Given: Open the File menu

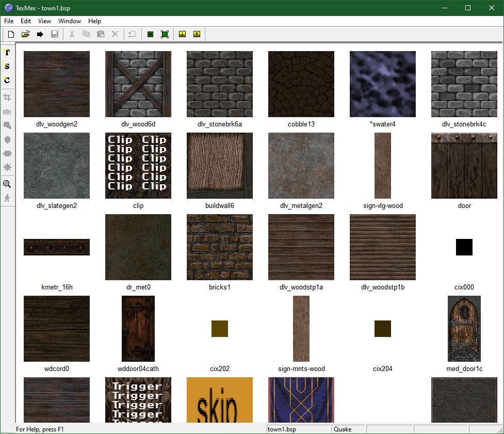Looking at the screenshot, I should (9, 21).
